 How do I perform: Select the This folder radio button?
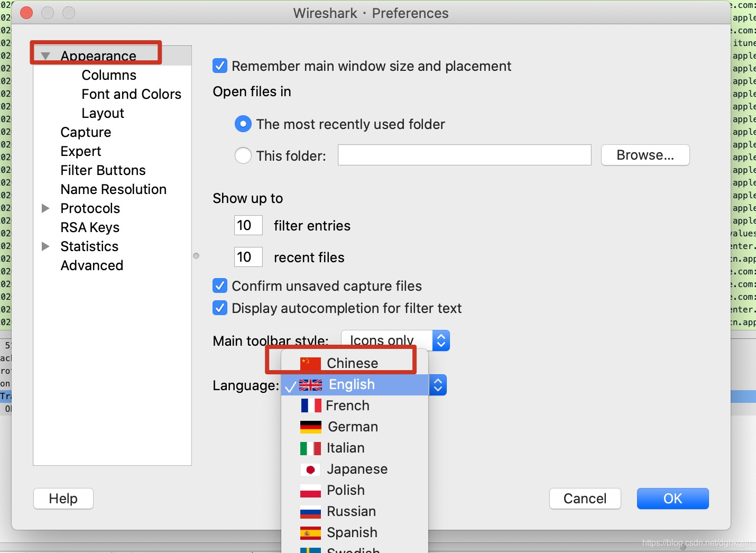(243, 156)
